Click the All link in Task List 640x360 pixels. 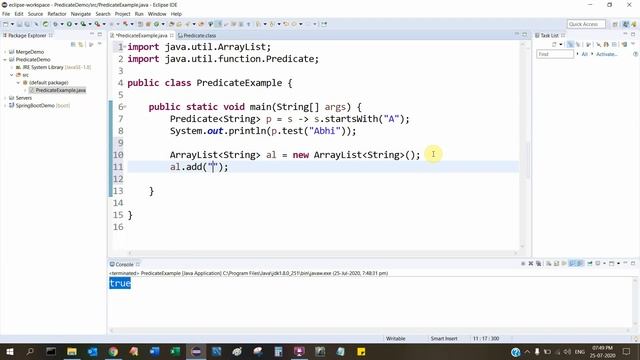pos(584,54)
